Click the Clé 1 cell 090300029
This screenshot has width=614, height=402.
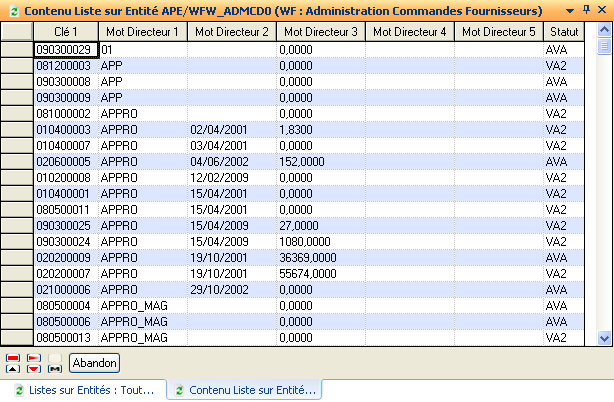pos(65,49)
